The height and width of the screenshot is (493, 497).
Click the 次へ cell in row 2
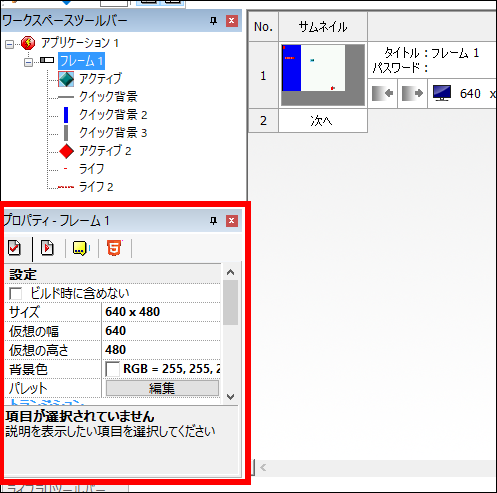(x=323, y=121)
